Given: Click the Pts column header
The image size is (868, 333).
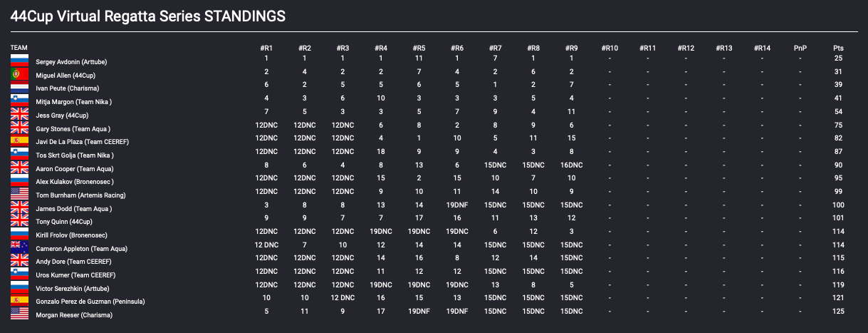Looking at the screenshot, I should (x=839, y=48).
